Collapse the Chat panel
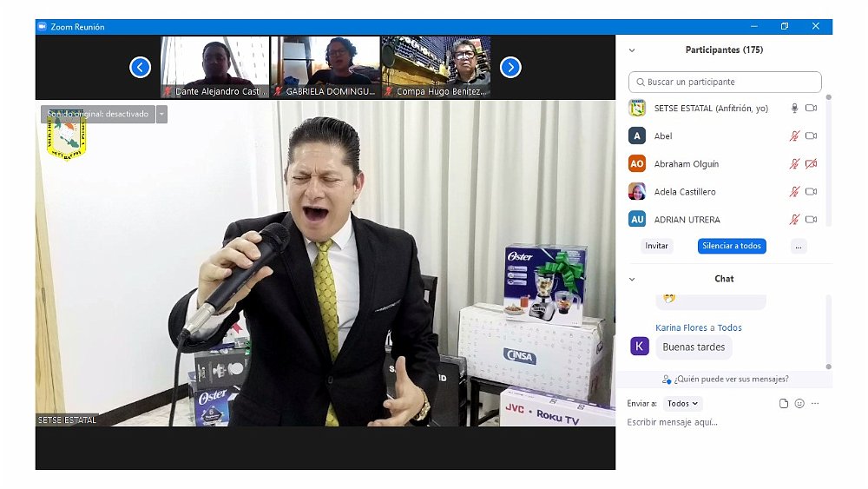This screenshot has width=868, height=489. (x=632, y=279)
